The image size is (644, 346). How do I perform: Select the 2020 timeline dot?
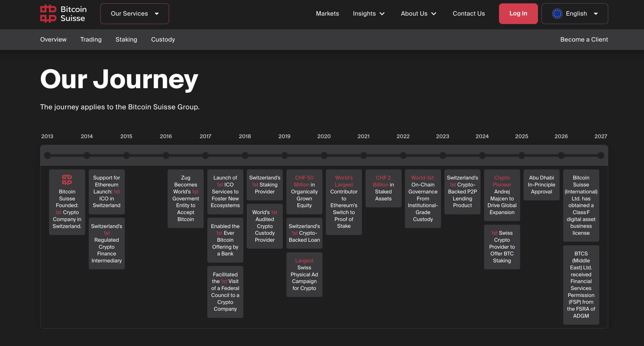point(324,155)
